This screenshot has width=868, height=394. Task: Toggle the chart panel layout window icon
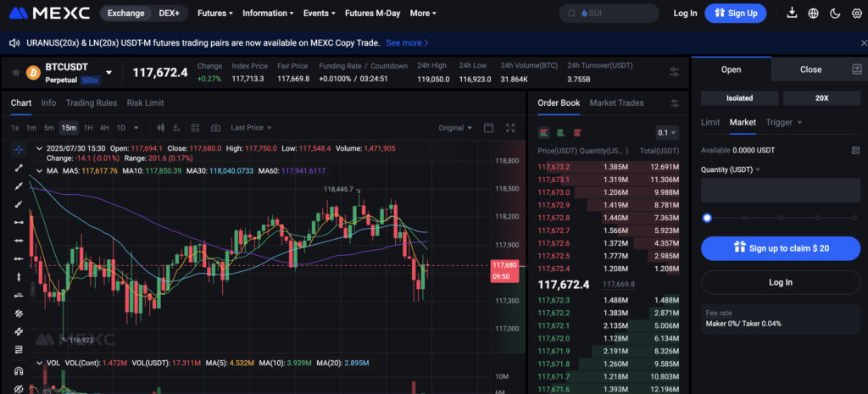pos(488,128)
